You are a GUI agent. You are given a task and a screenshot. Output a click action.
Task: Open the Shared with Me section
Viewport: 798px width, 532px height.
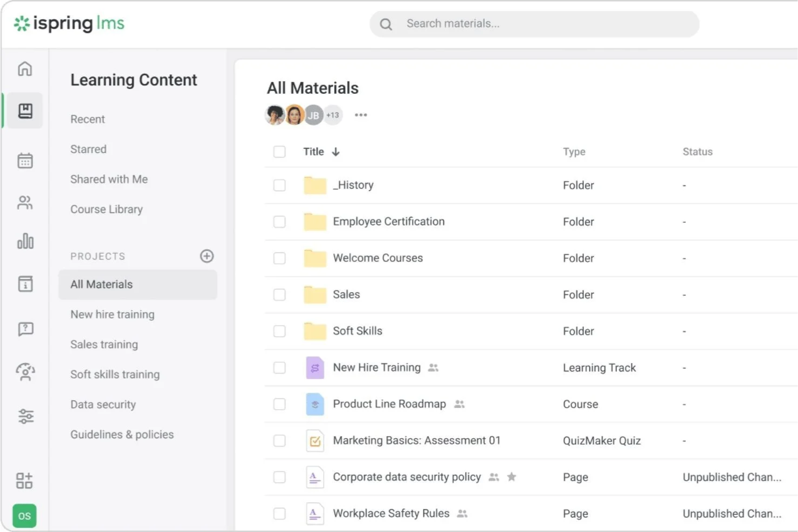pyautogui.click(x=109, y=179)
